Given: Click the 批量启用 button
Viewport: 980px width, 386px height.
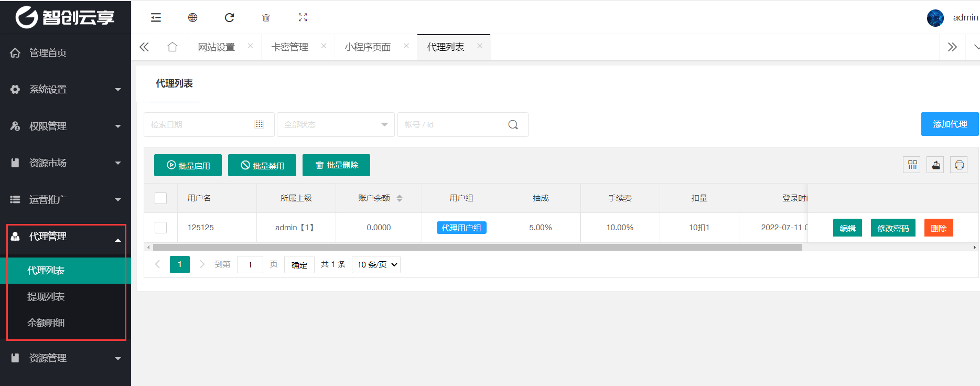Looking at the screenshot, I should point(188,165).
